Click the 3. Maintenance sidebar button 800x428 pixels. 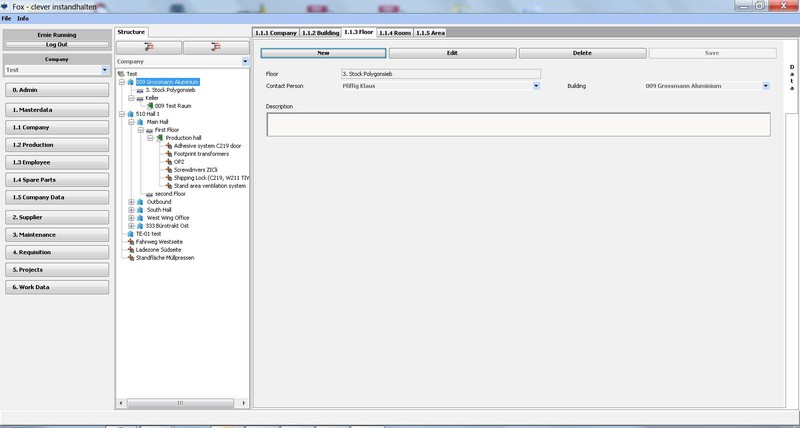pos(56,234)
